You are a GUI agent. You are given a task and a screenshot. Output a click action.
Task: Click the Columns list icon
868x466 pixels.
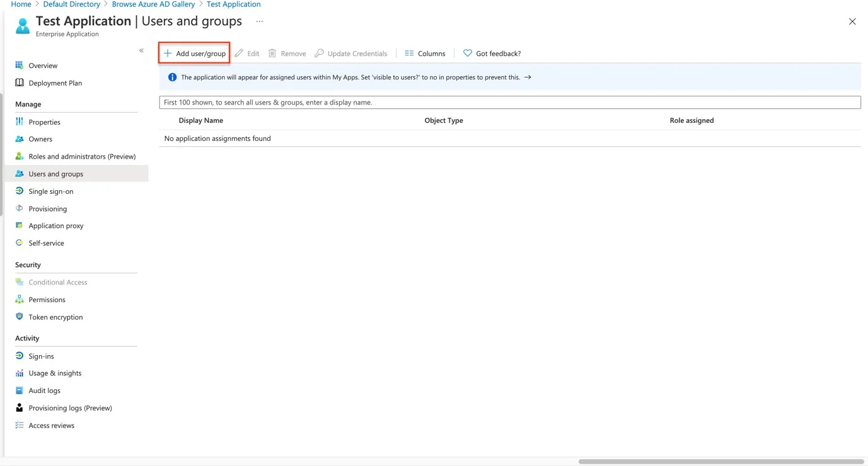409,54
